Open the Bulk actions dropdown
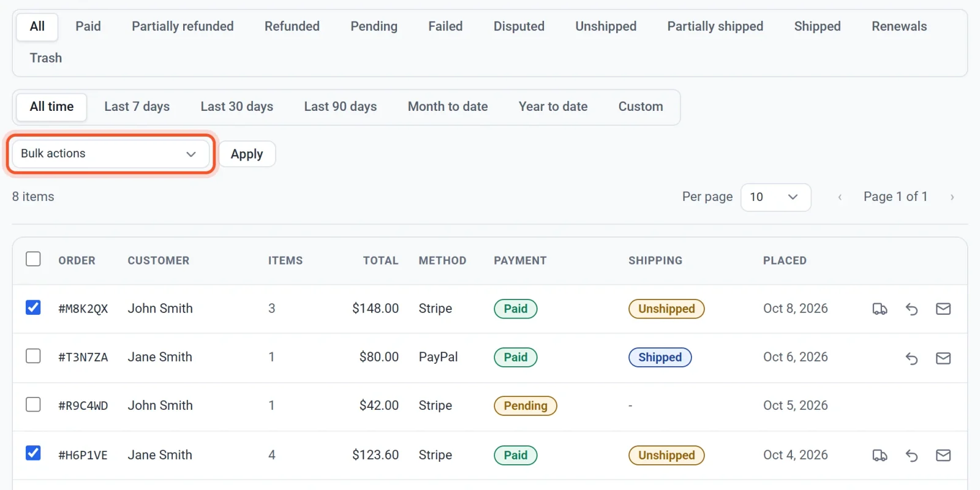This screenshot has width=980, height=490. point(111,154)
